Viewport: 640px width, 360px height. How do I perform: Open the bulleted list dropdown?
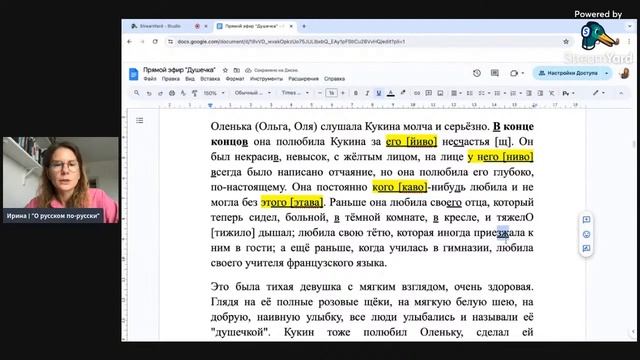pyautogui.click(x=500, y=93)
